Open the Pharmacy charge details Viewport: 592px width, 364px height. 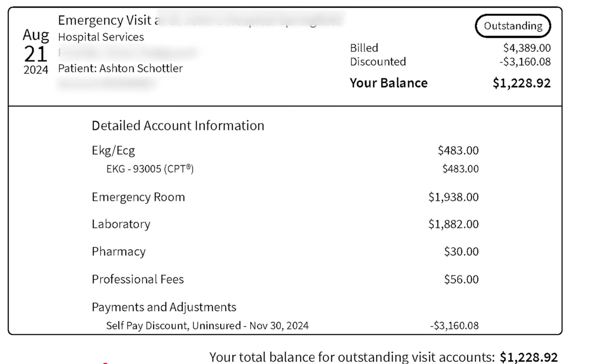(x=285, y=252)
